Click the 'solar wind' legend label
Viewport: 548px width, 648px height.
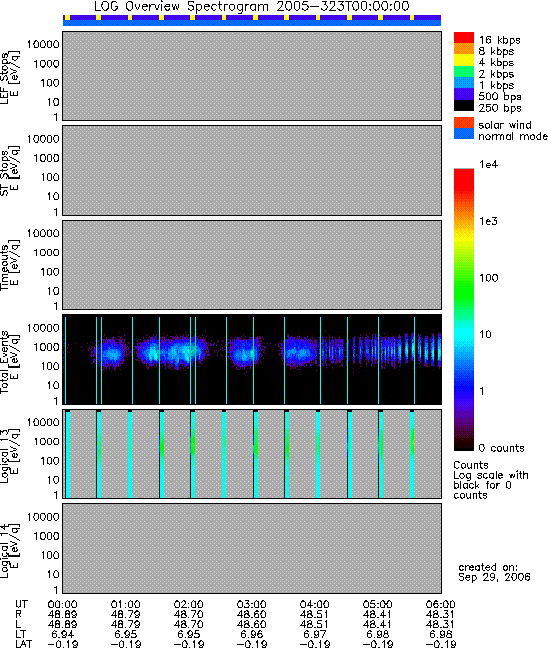[x=505, y=125]
